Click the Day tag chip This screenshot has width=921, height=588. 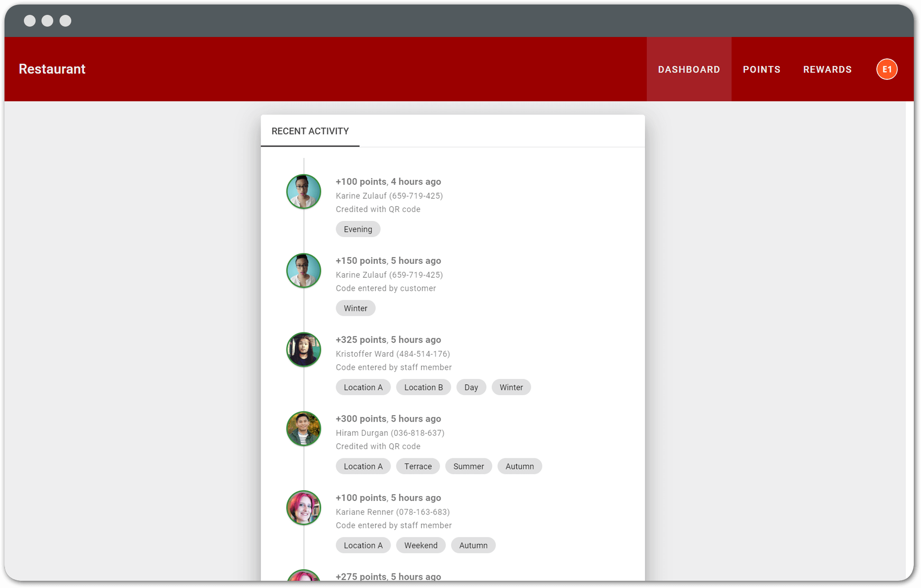tap(471, 387)
